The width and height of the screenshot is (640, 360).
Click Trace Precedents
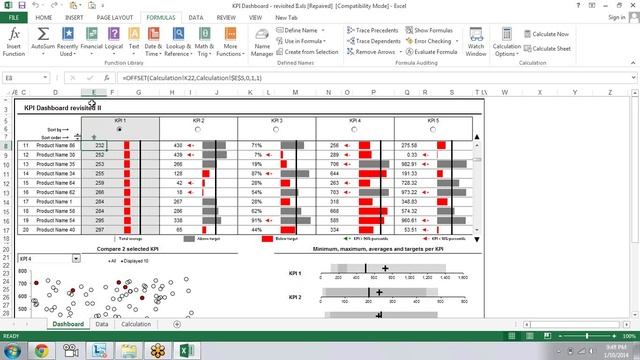point(373,30)
